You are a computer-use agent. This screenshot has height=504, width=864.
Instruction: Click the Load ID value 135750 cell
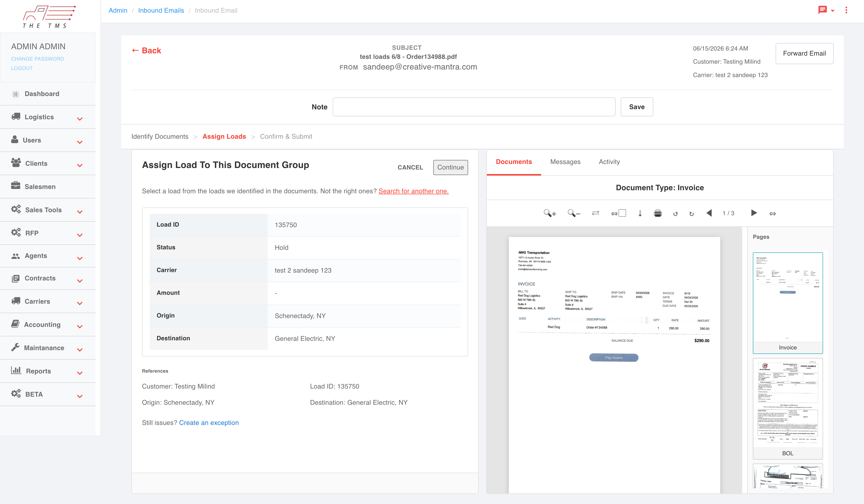click(364, 225)
